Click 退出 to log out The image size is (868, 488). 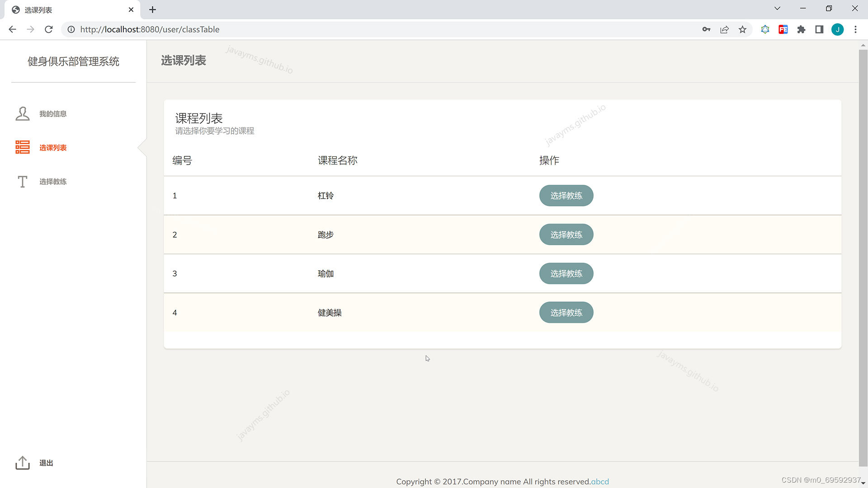(46, 463)
